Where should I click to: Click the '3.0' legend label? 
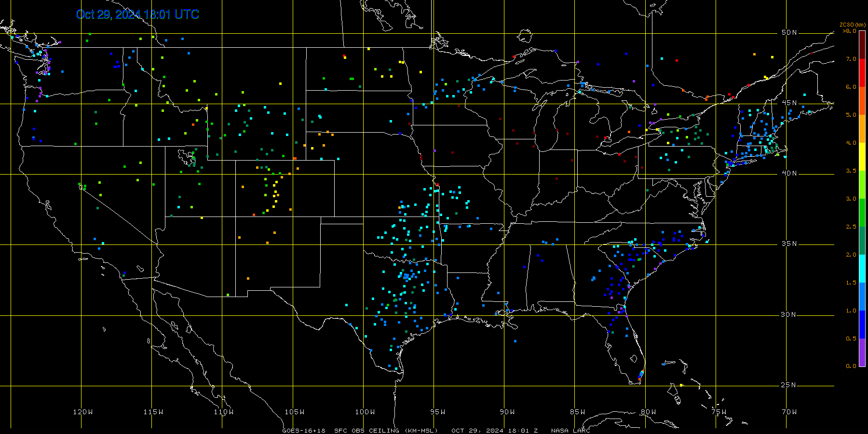(x=851, y=199)
